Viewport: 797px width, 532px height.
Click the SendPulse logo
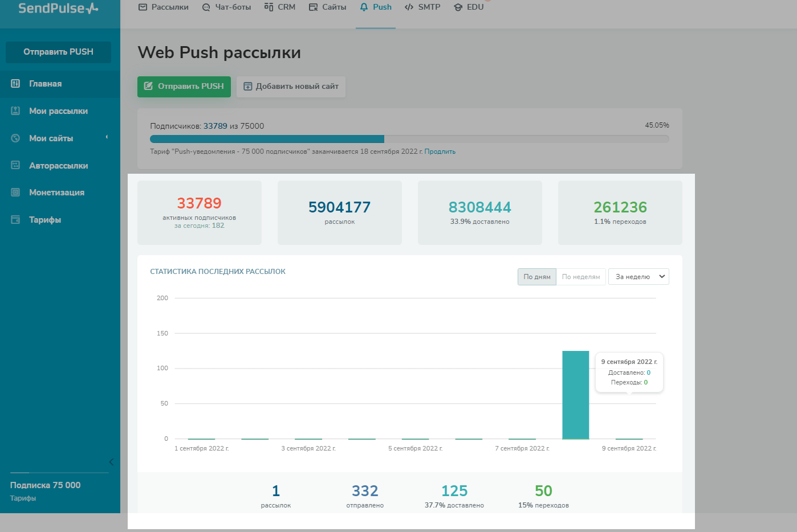pyautogui.click(x=58, y=8)
